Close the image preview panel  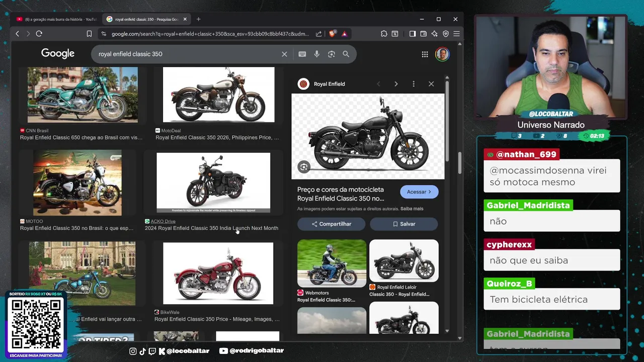point(431,84)
